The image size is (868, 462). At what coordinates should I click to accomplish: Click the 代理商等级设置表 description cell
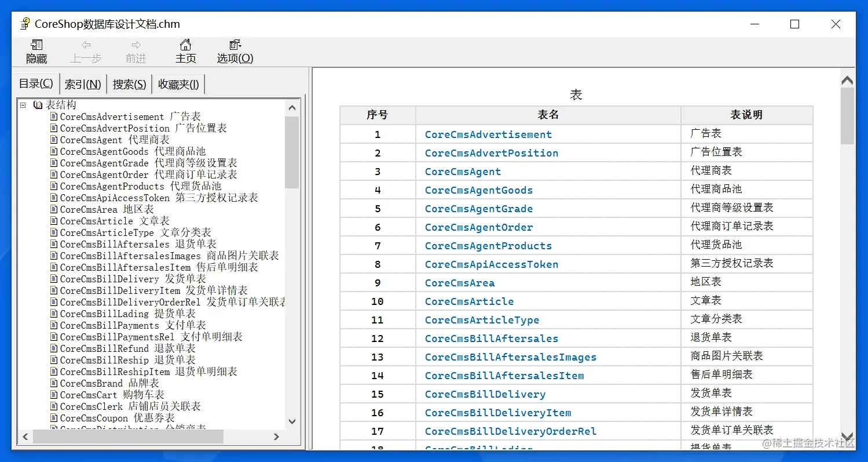(x=747, y=208)
